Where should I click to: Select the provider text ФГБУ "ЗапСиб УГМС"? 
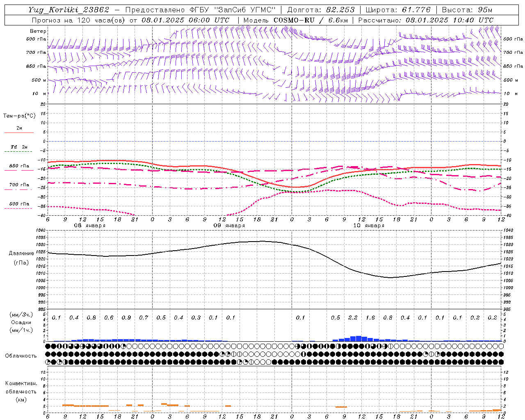tap(233, 10)
